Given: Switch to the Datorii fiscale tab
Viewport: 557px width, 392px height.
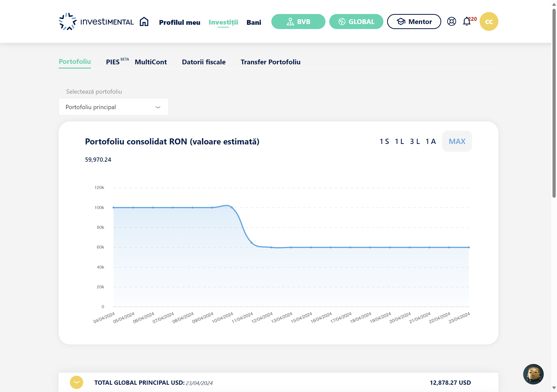Looking at the screenshot, I should [x=204, y=62].
